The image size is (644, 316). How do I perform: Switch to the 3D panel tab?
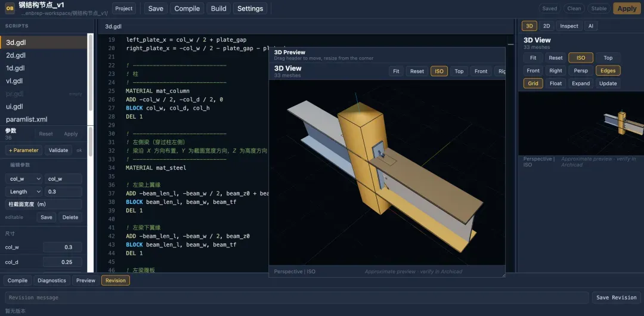pos(530,26)
